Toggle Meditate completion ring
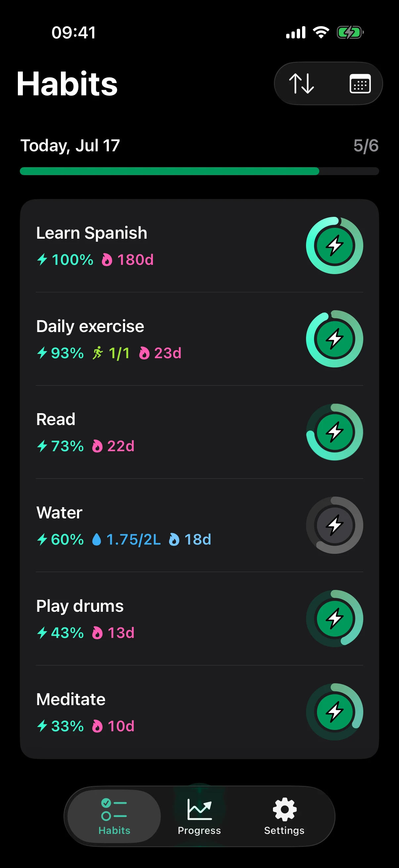399x868 pixels. [334, 712]
